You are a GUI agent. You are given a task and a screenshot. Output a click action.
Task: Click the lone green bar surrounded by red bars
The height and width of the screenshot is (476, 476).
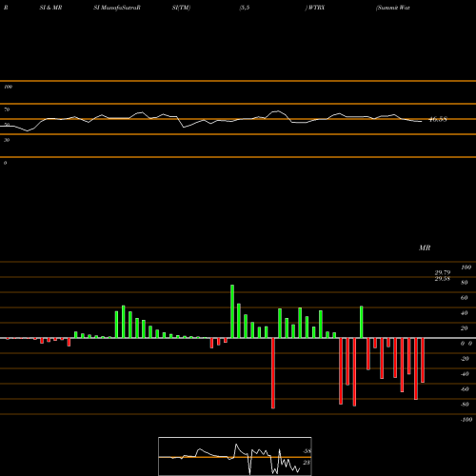coord(362,322)
